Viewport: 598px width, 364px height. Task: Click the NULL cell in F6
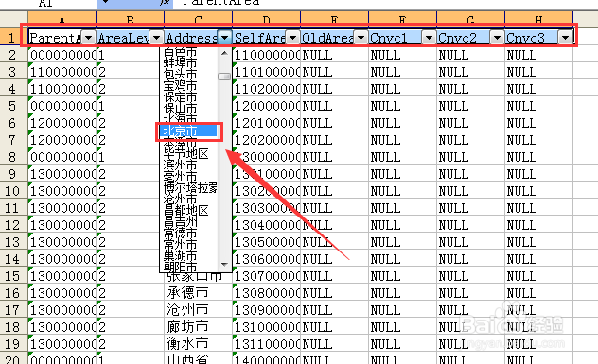[403, 123]
